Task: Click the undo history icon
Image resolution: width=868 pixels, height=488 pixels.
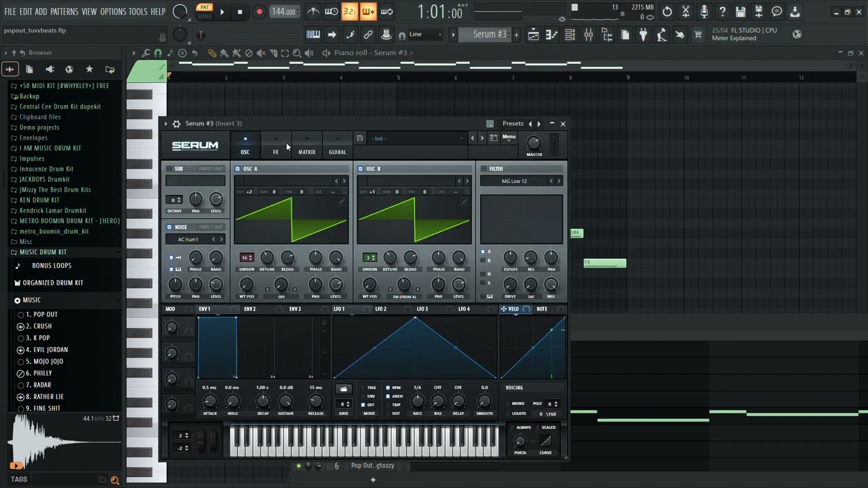Action: (667, 12)
